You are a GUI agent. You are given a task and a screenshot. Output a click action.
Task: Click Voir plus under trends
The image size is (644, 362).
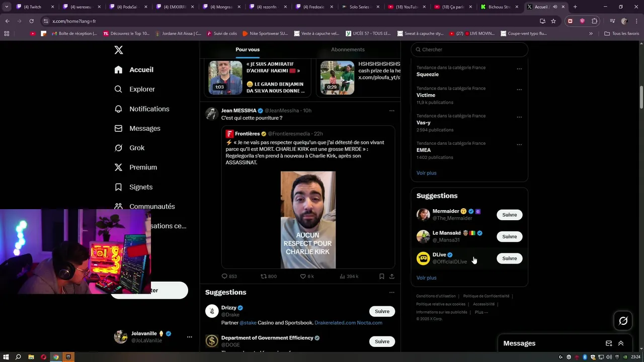pos(426,173)
